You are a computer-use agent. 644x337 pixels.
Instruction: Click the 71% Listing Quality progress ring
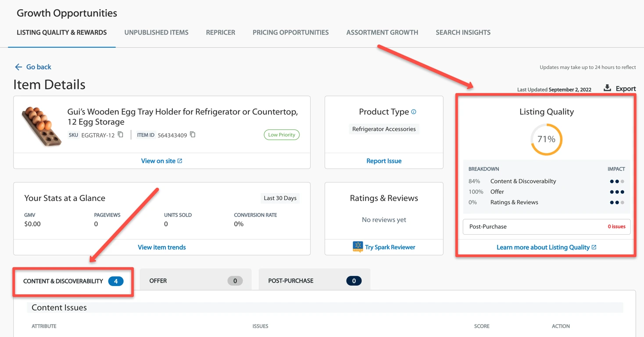546,139
